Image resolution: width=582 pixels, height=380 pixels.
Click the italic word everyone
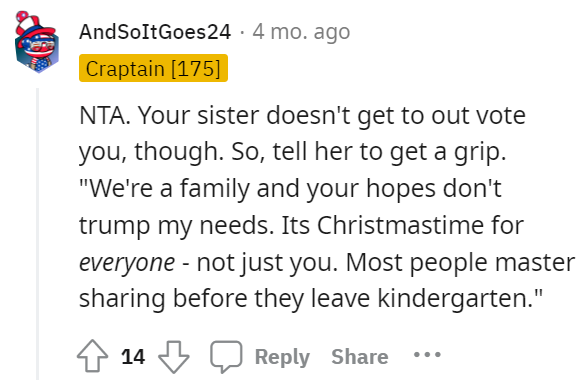click(x=127, y=263)
